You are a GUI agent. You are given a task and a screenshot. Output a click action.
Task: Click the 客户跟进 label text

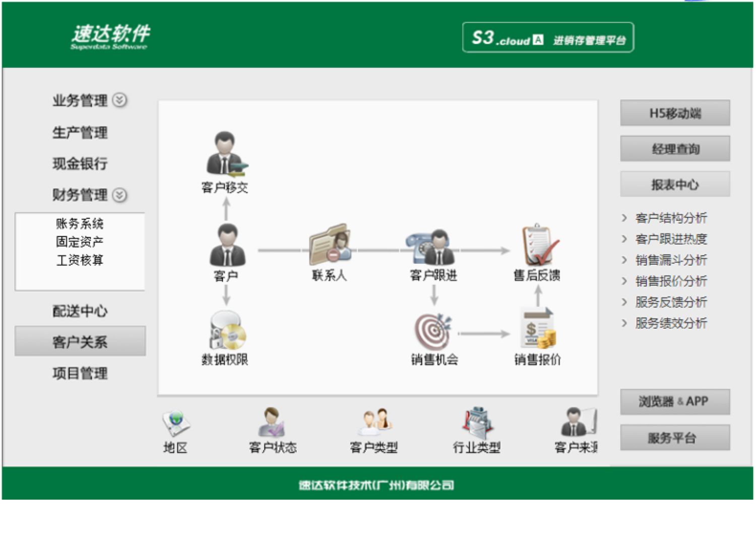tap(433, 276)
